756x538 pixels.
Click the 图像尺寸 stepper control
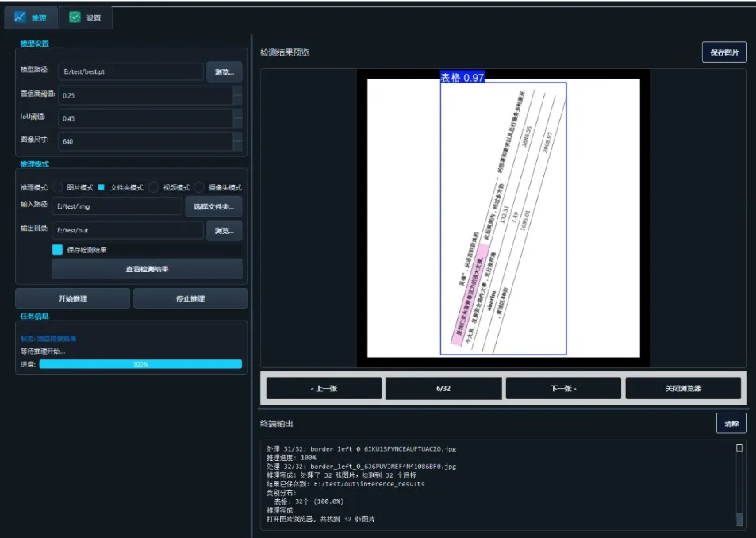238,140
